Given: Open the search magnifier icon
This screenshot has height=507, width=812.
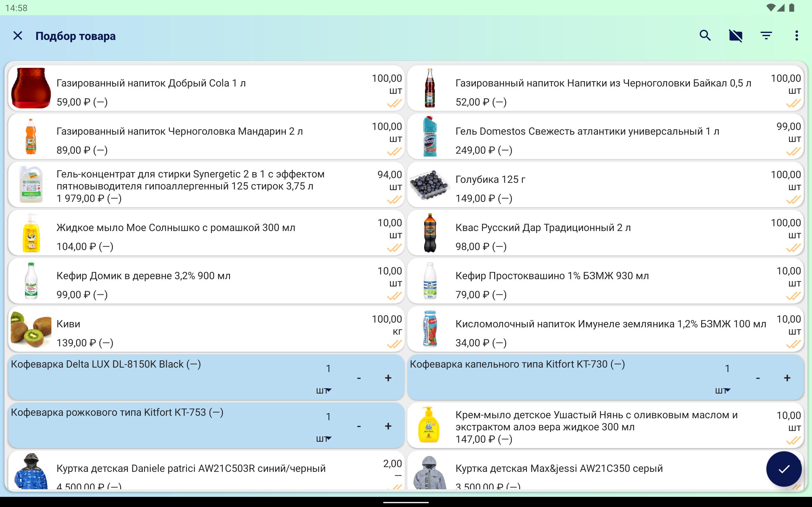Looking at the screenshot, I should (x=705, y=35).
